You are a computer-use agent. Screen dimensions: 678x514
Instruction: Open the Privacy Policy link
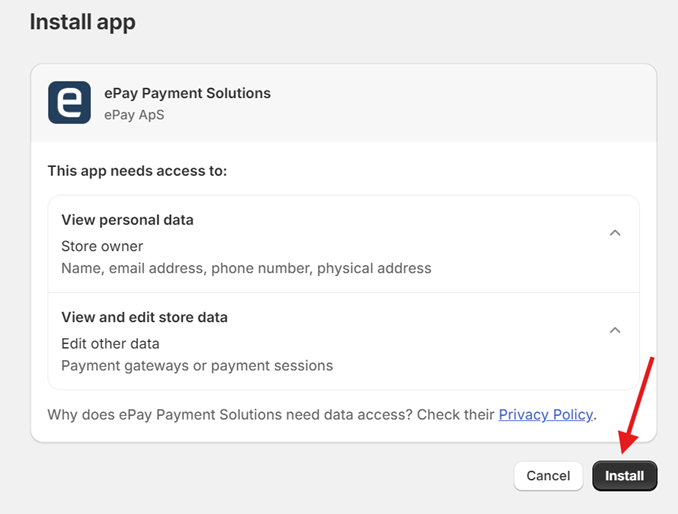coord(546,414)
